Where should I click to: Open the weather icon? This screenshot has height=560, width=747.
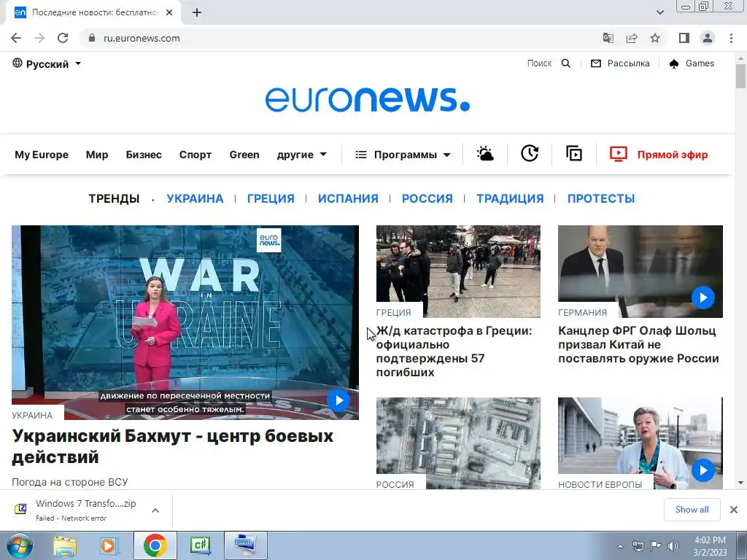click(485, 154)
